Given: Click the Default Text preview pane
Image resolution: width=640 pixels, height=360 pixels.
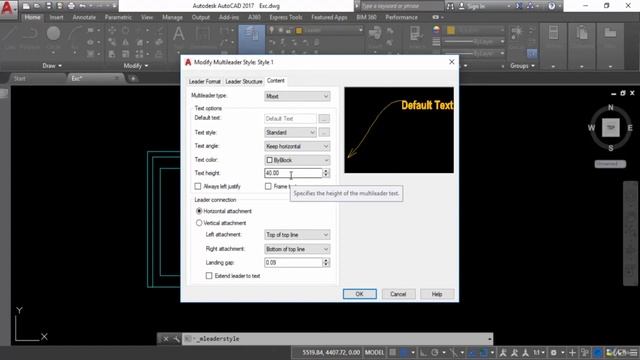Looking at the screenshot, I should click(399, 130).
